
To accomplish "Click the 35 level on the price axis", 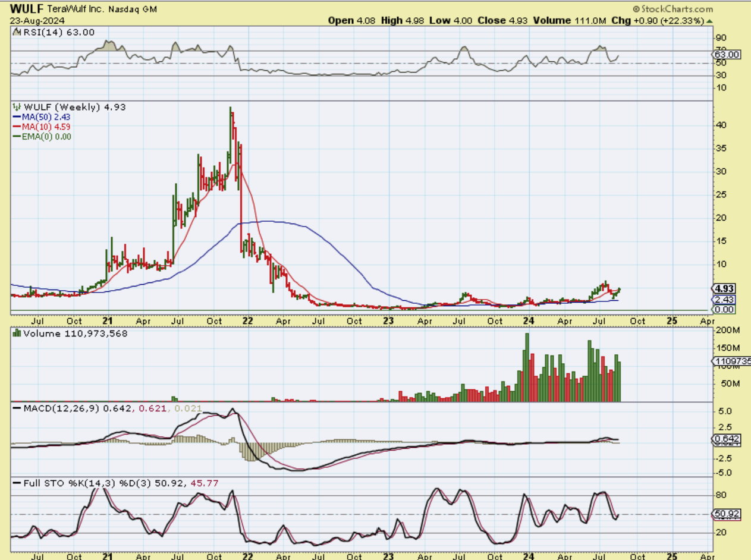I will (x=721, y=149).
